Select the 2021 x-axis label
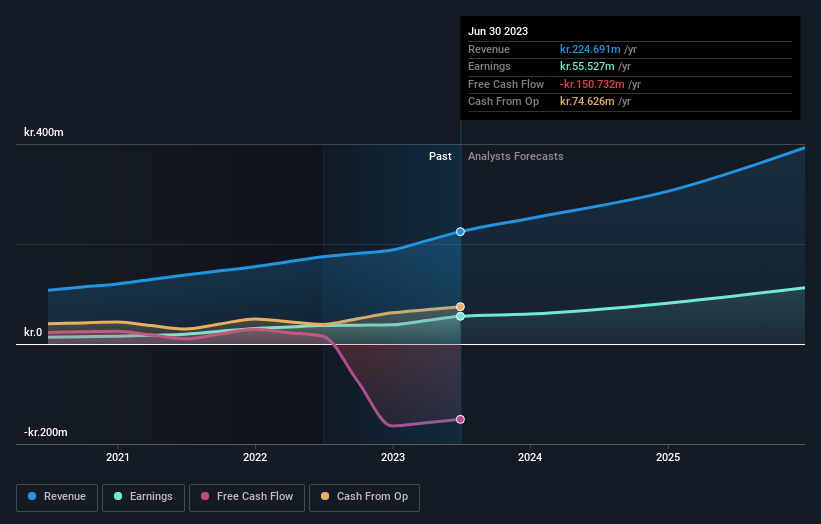Image resolution: width=821 pixels, height=524 pixels. tap(118, 457)
